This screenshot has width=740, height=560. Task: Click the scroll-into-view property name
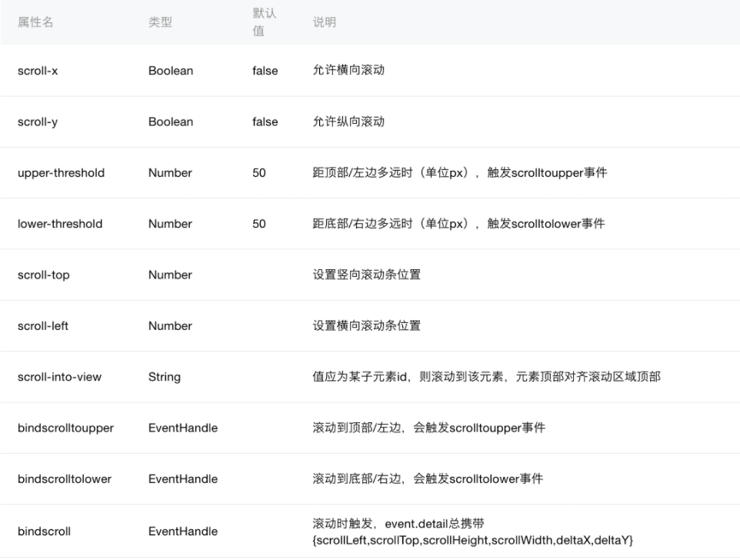pyautogui.click(x=60, y=377)
